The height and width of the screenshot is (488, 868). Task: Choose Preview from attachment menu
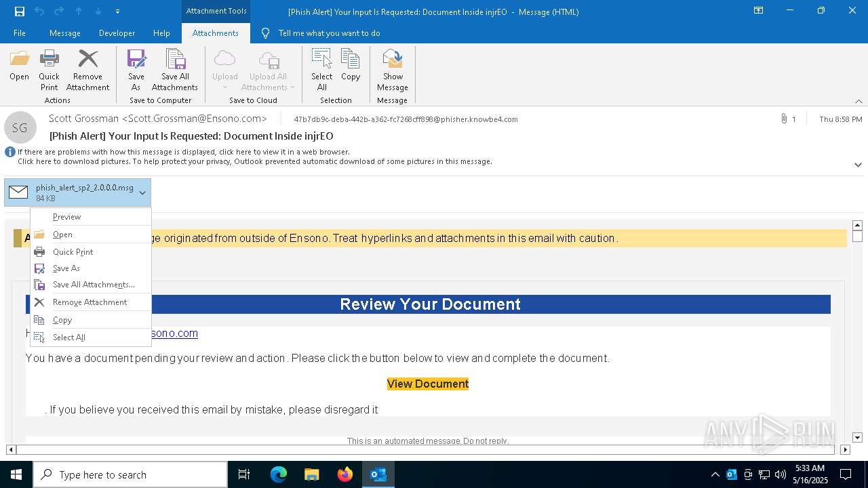coord(91,217)
